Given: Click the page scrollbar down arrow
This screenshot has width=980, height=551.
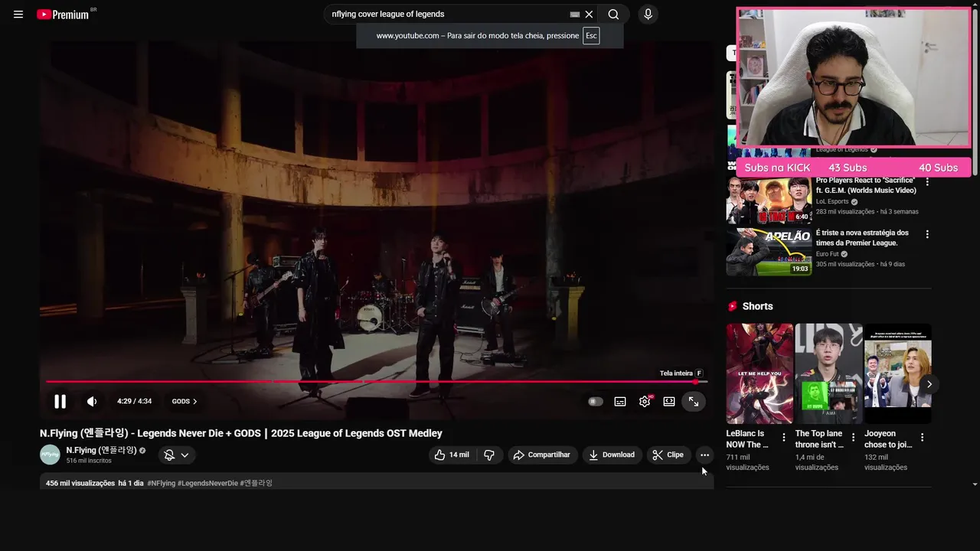Looking at the screenshot, I should click(x=975, y=484).
